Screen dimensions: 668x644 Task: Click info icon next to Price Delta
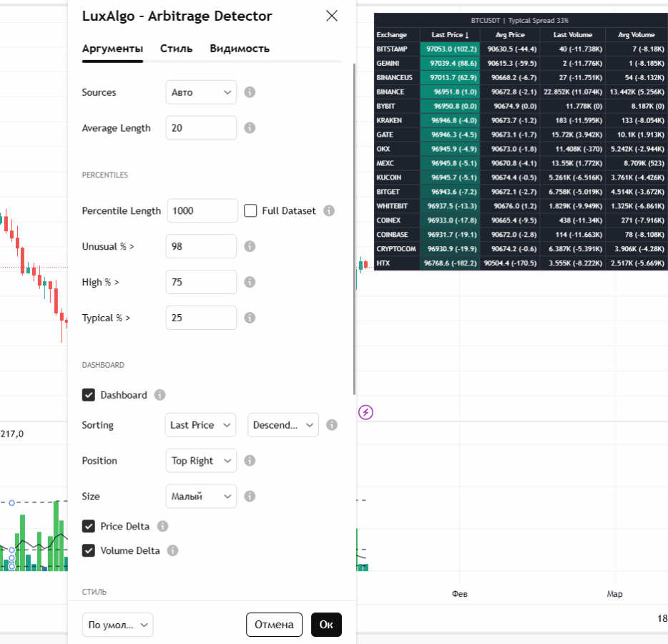[163, 527]
